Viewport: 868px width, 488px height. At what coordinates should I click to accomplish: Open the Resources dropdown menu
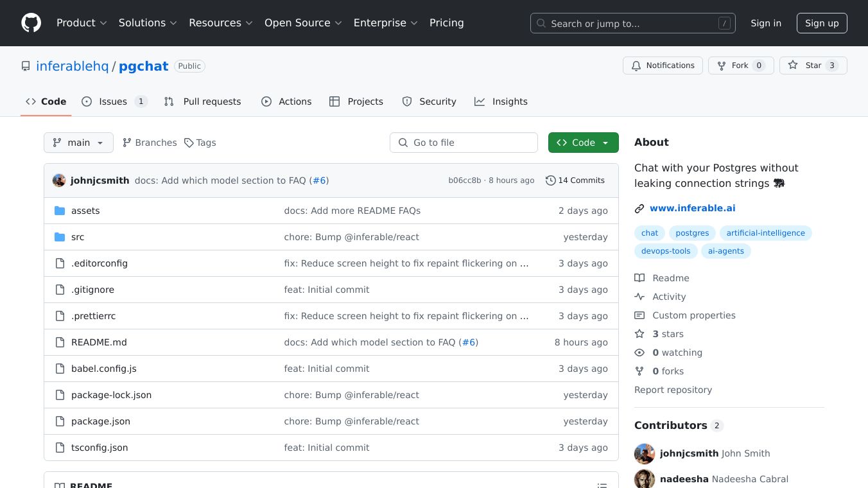220,23
